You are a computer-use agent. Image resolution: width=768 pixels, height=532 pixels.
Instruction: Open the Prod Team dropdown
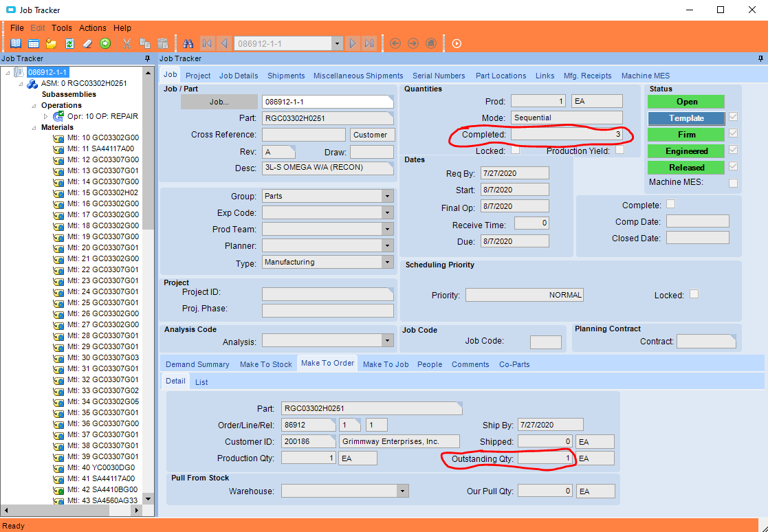pyautogui.click(x=387, y=230)
